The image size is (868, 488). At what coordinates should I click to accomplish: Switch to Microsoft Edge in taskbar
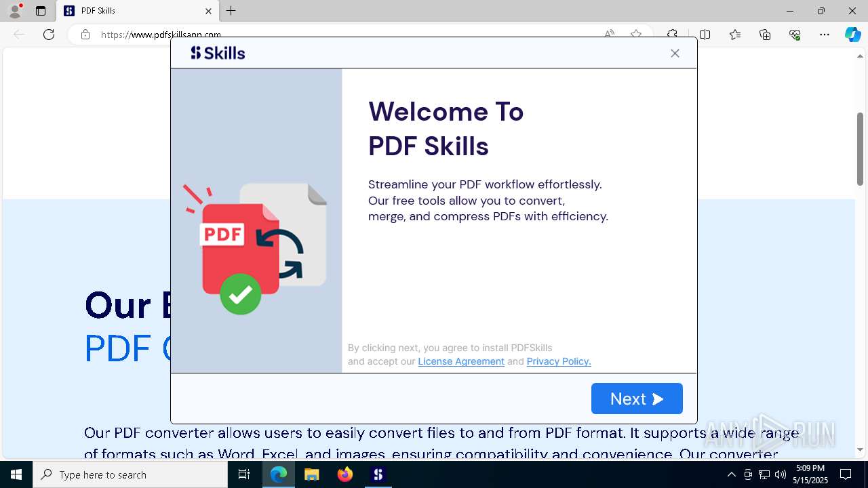pos(279,474)
